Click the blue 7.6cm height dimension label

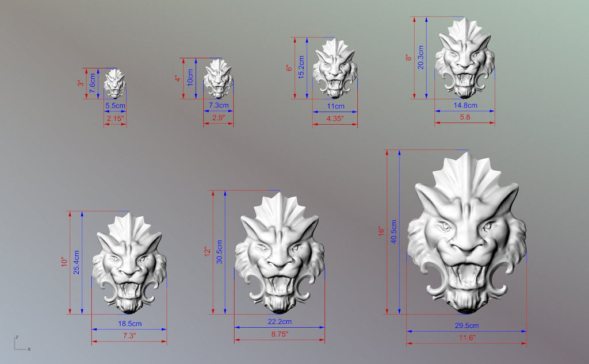93,83
